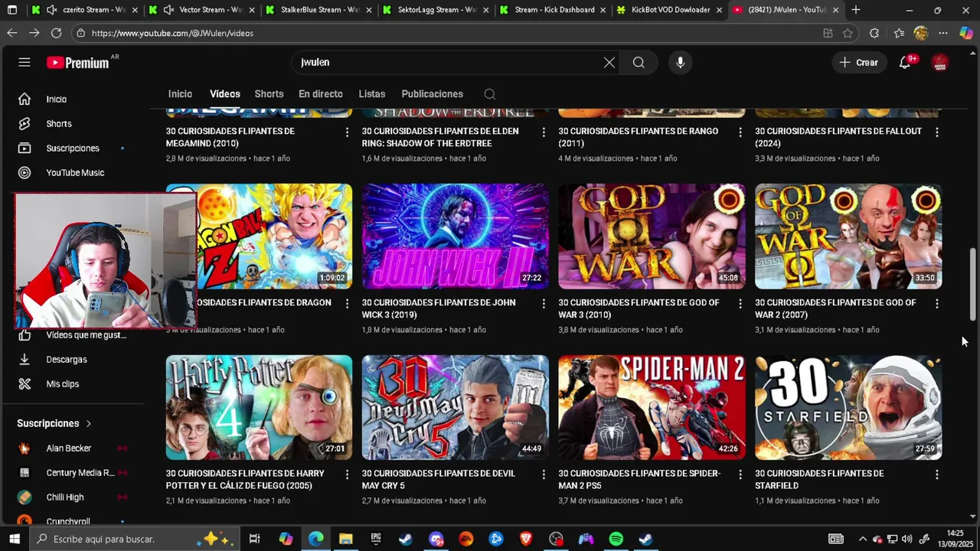Open the Edge Copilot icon in the toolbar
Screen dimensions: 980x551
click(966, 33)
